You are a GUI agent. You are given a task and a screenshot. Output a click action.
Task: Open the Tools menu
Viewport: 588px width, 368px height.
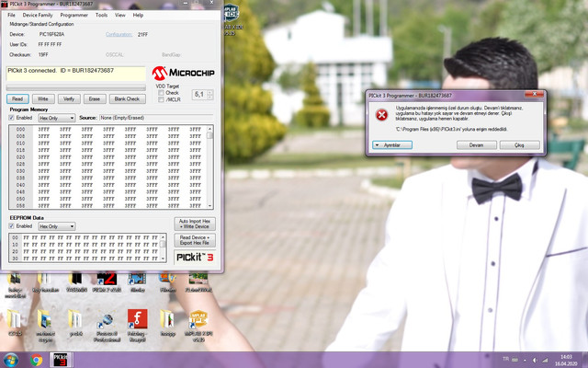101,15
